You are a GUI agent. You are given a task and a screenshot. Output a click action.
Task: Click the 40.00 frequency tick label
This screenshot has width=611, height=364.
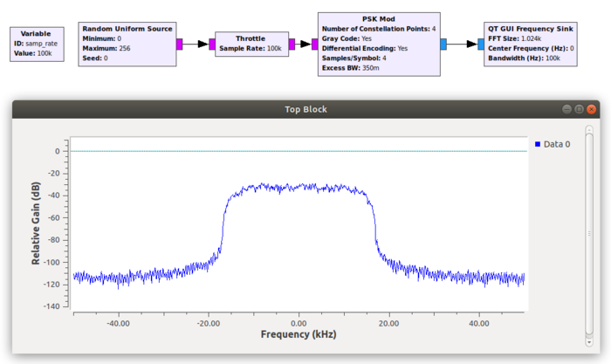pos(479,324)
